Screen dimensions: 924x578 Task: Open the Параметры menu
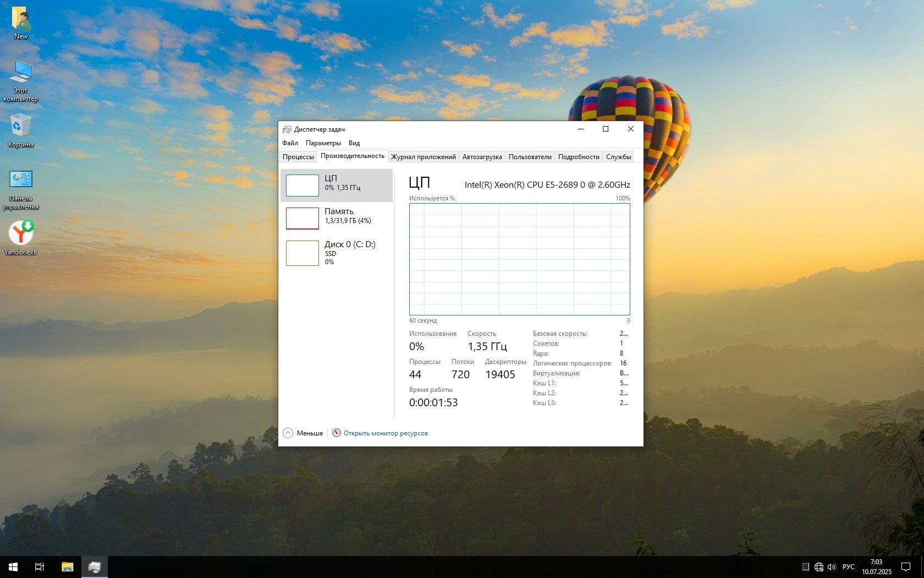click(323, 143)
